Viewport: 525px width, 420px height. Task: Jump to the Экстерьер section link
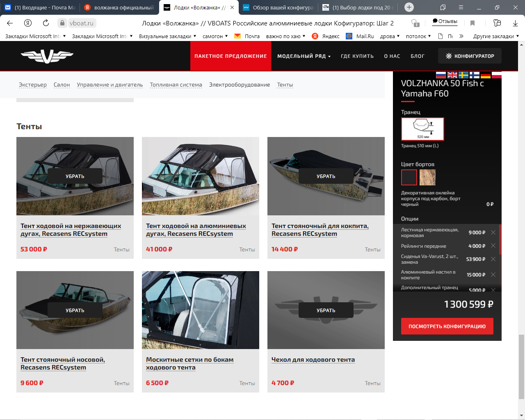click(x=33, y=84)
